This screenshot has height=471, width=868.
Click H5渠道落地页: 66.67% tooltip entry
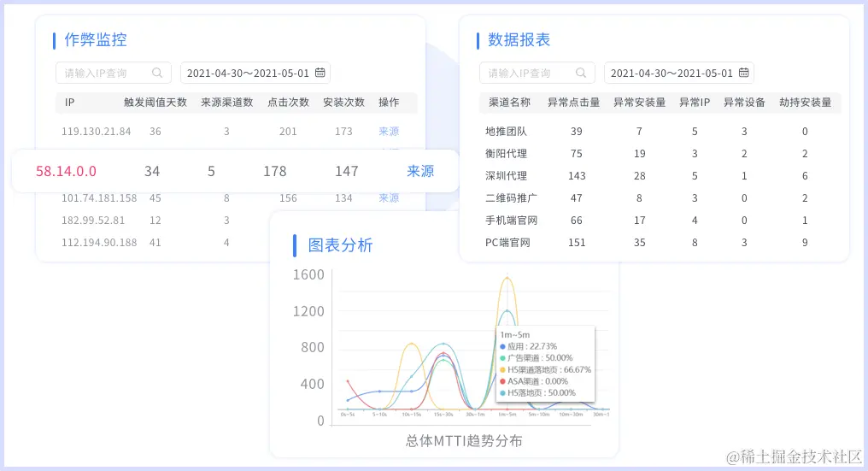(545, 369)
